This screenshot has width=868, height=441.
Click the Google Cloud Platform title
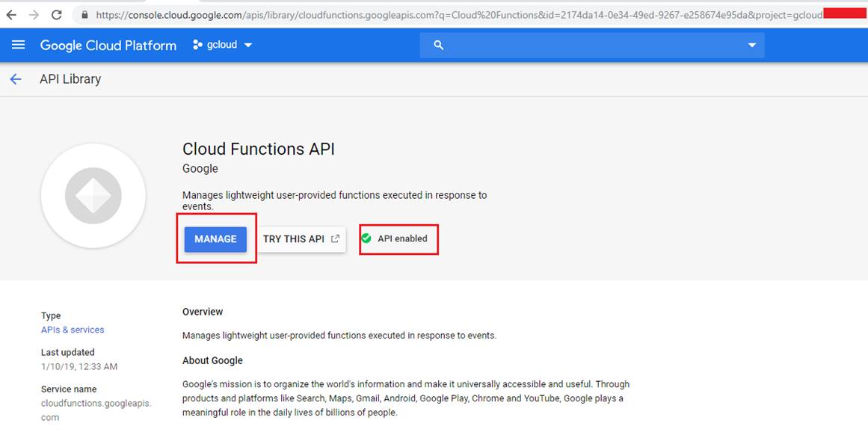108,46
